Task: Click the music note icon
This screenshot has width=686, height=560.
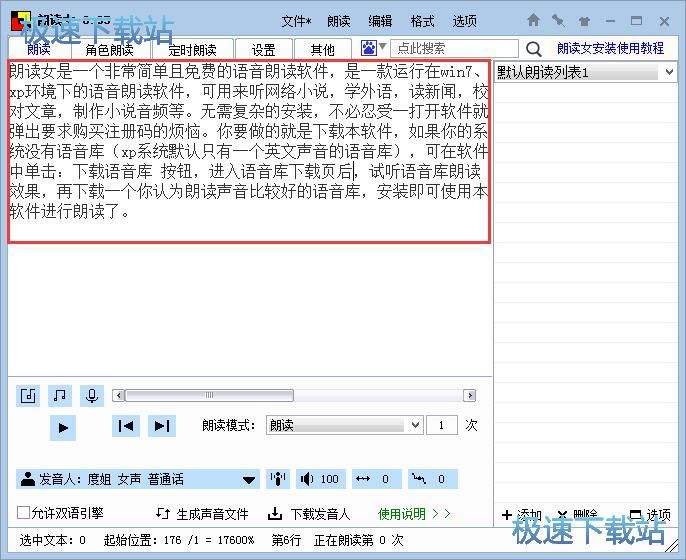Action: (x=60, y=396)
